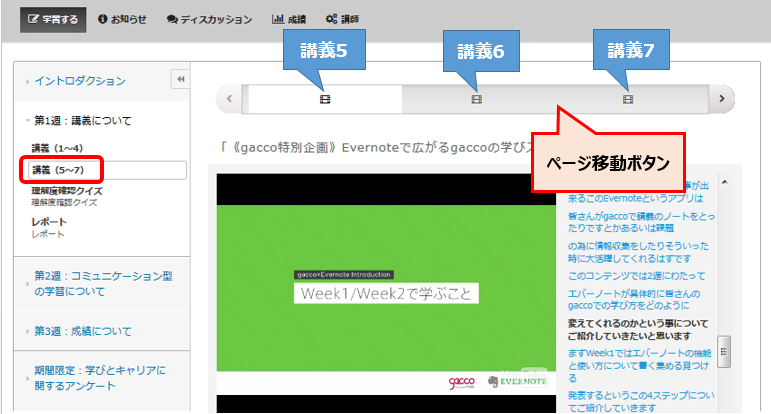Screen dimensions: 771x414
Task: Click the gacco logo in the video
Action: click(x=462, y=383)
